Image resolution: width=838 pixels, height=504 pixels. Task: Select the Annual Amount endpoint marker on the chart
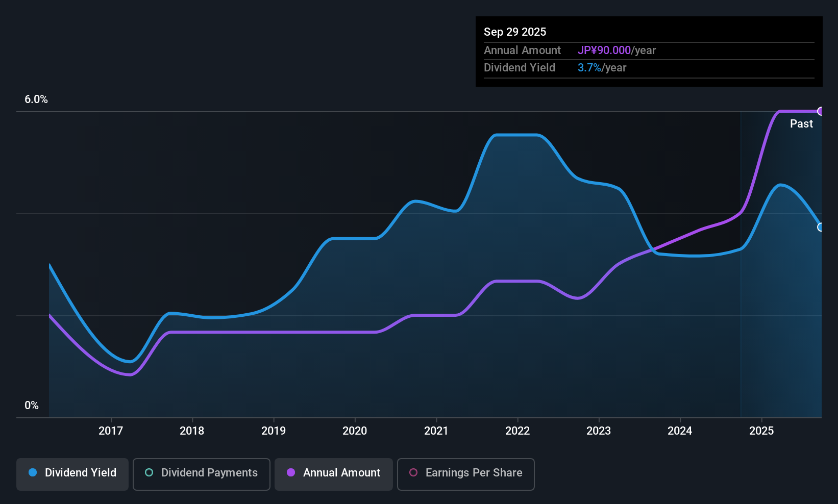click(x=821, y=111)
